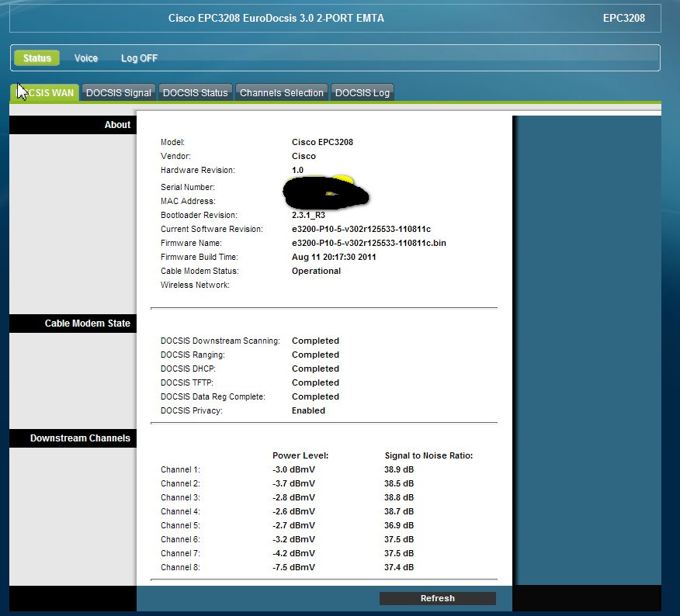Click the Firmware Build Time value

point(334,257)
